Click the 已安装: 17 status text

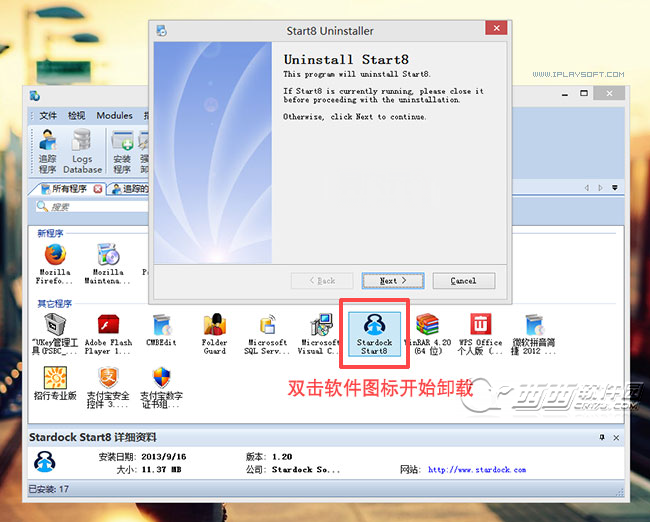[x=49, y=489]
